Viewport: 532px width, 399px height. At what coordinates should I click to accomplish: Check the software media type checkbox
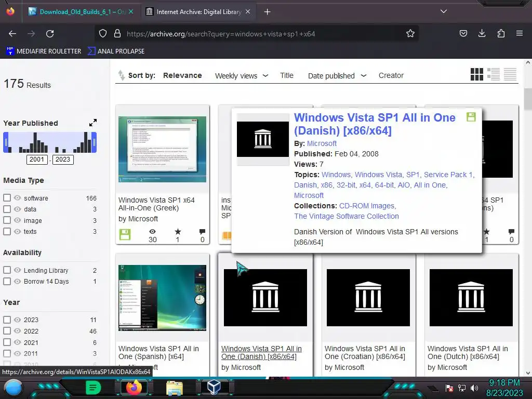(7, 197)
